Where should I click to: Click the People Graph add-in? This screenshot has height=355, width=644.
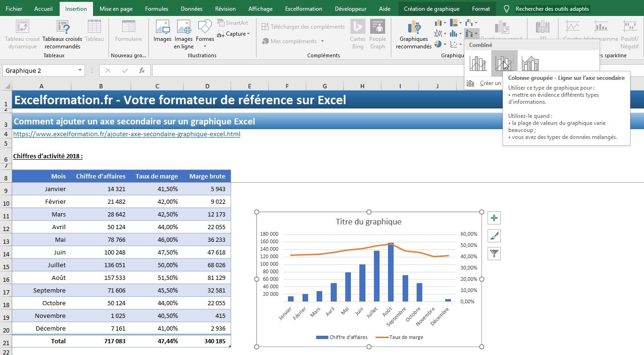click(377, 35)
